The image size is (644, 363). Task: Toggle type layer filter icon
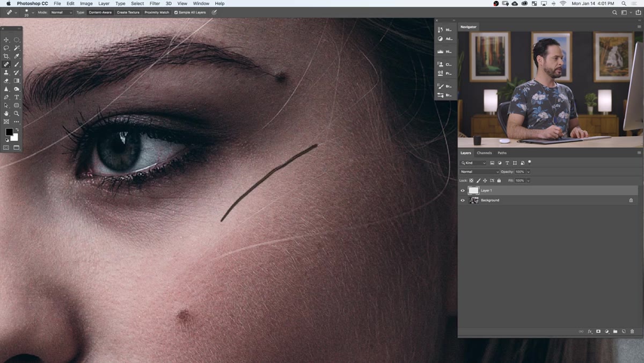coord(507,163)
